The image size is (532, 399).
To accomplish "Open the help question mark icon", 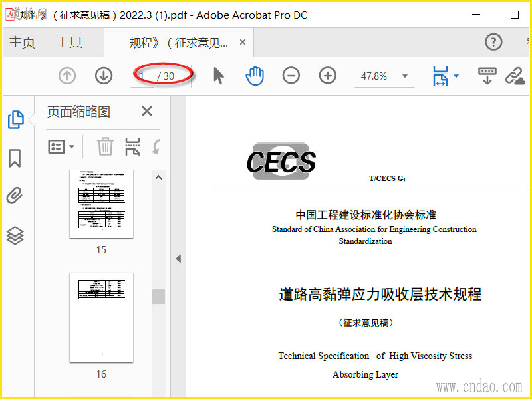I will (493, 42).
